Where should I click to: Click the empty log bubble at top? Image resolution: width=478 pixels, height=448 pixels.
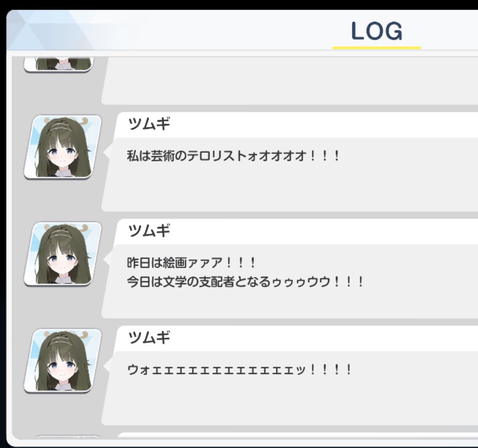click(x=290, y=81)
